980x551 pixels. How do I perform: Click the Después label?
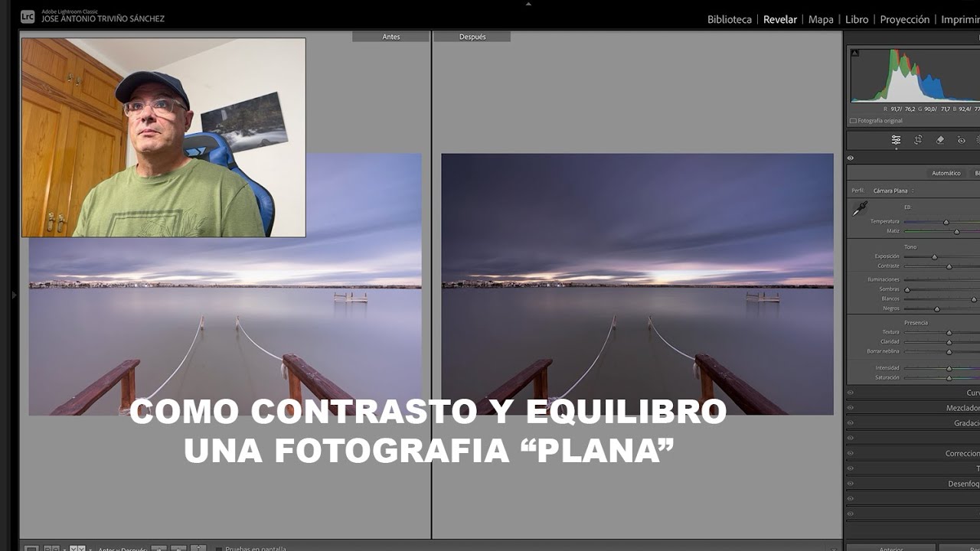pyautogui.click(x=472, y=37)
